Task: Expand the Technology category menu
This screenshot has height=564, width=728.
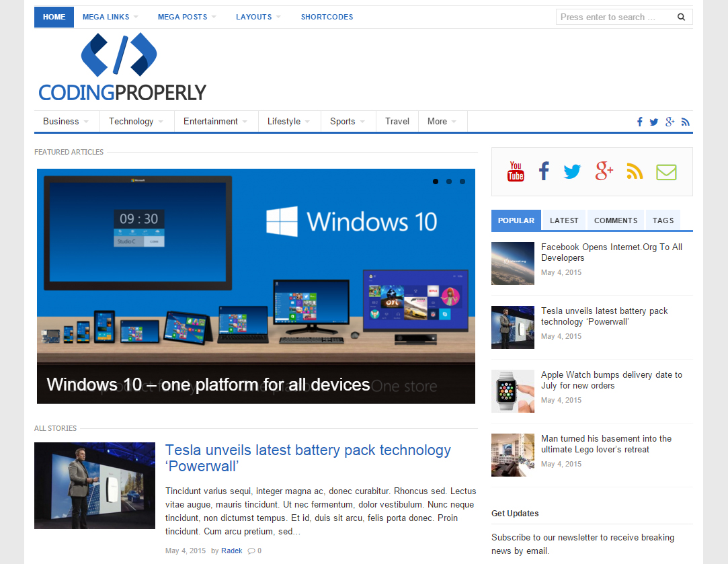Action: point(136,121)
